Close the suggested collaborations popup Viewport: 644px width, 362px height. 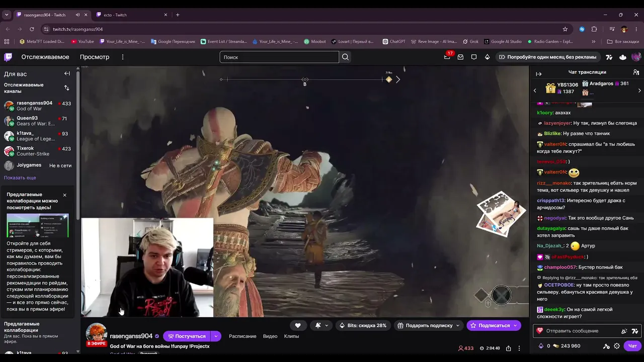(x=64, y=195)
